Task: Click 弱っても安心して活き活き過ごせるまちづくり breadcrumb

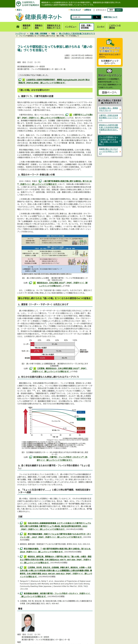Action: tap(77, 33)
